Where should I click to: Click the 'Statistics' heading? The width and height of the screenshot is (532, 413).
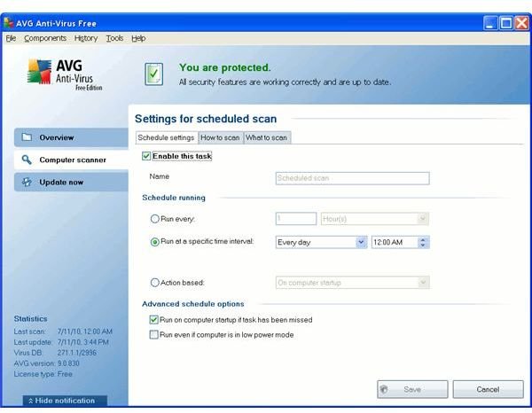click(x=30, y=319)
